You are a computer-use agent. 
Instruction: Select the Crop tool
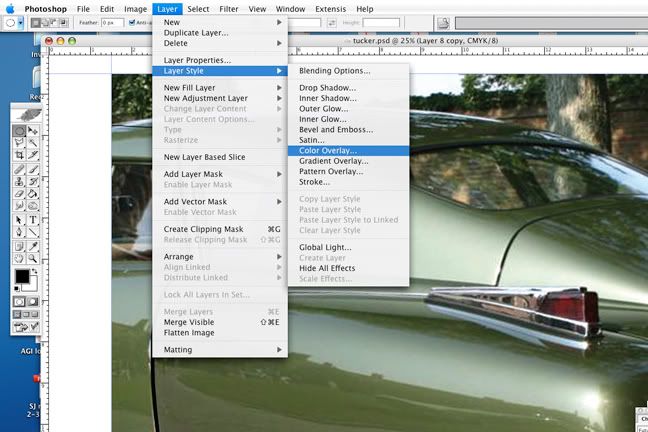tap(19, 155)
